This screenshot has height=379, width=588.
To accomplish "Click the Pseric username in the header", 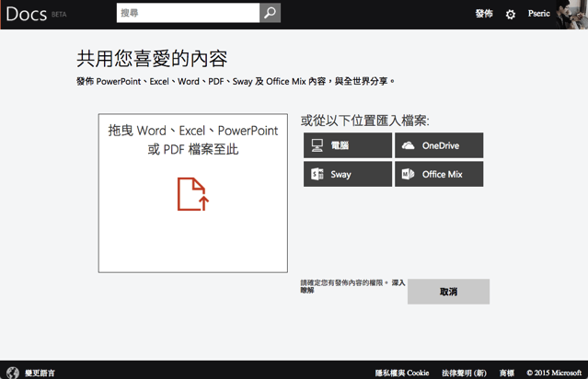I will pos(539,14).
